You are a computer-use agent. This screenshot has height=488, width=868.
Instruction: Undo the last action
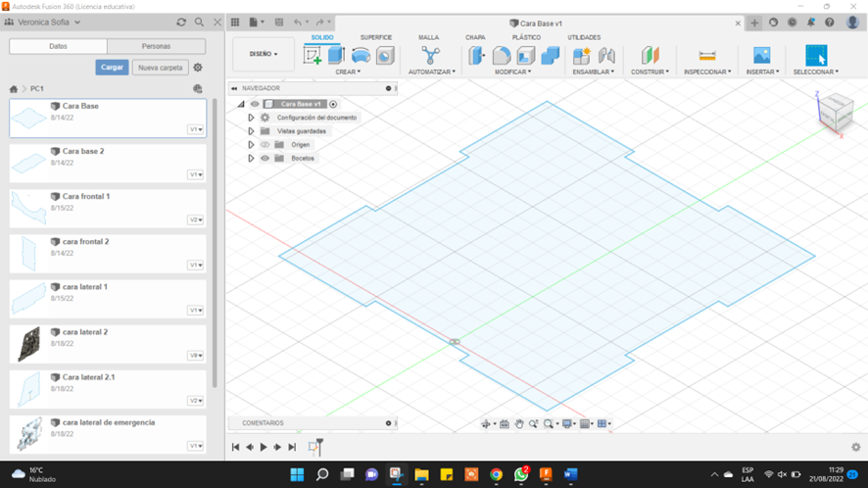pos(298,23)
